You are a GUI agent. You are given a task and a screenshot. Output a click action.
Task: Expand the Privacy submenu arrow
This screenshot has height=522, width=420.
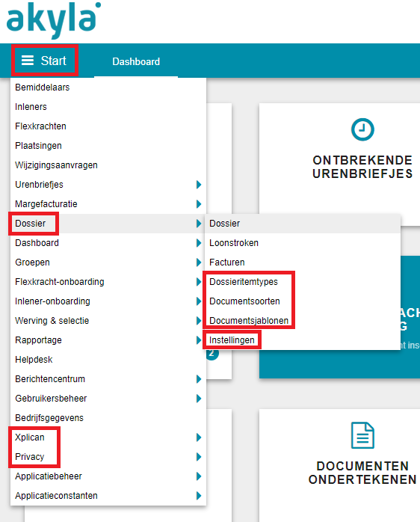point(199,456)
